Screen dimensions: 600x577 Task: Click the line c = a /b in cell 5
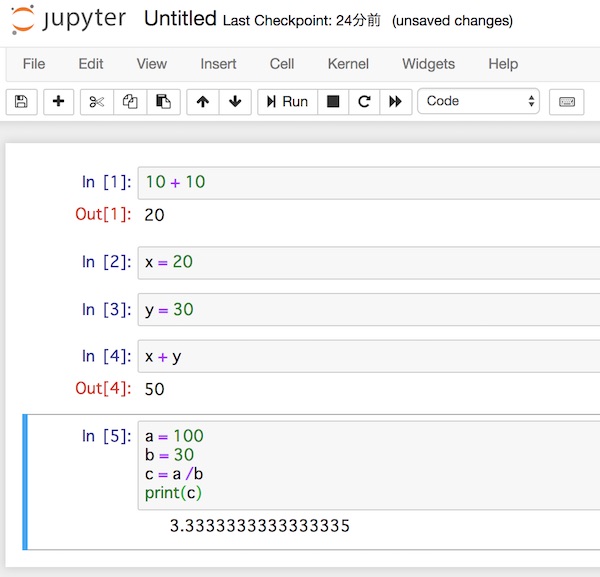[174, 474]
